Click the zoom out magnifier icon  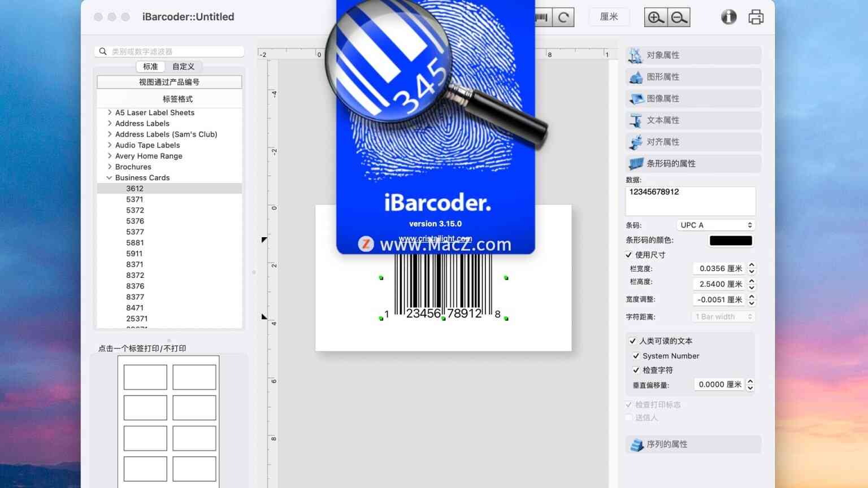[x=679, y=18]
